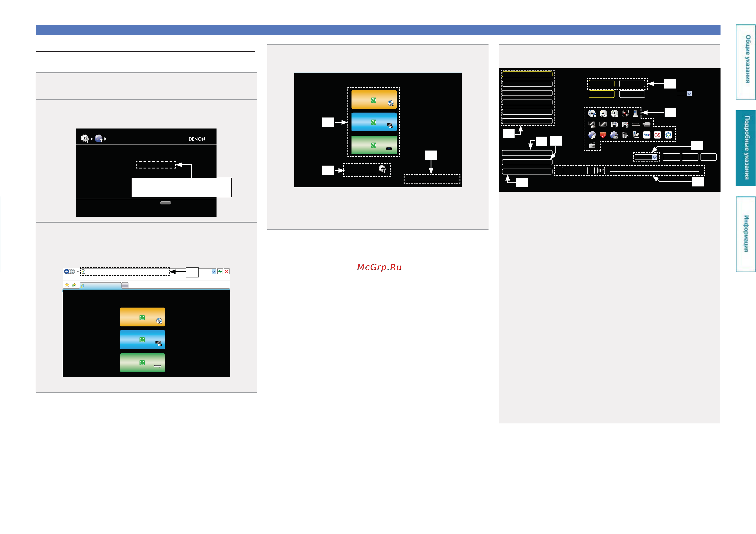Viewport: 756px width, 534px height.
Task: Add to favorites with the star-plus icon
Action: [74, 285]
